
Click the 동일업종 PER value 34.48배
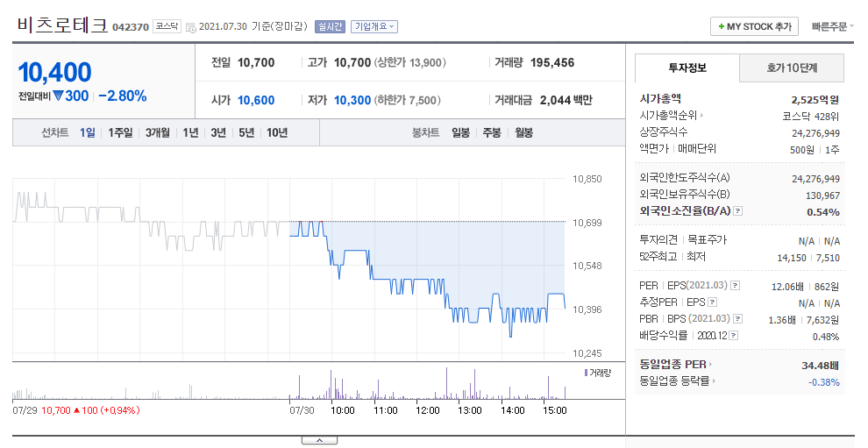point(821,366)
